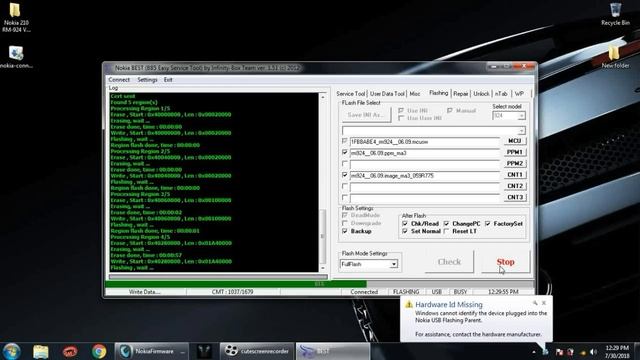Image resolution: width=640 pixels, height=360 pixels.
Task: Click the volume speaker tray icon
Action: point(593,352)
